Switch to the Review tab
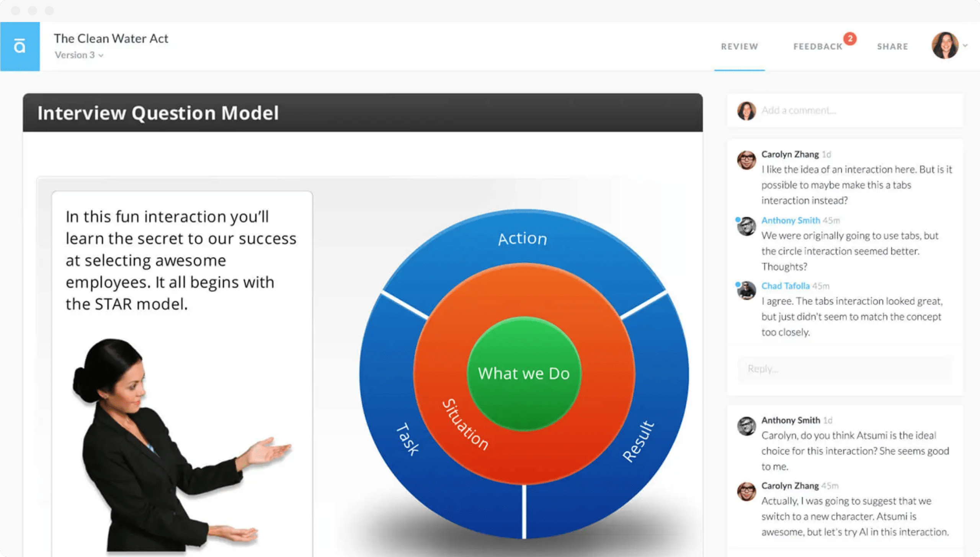The width and height of the screenshot is (980, 557). pyautogui.click(x=739, y=47)
